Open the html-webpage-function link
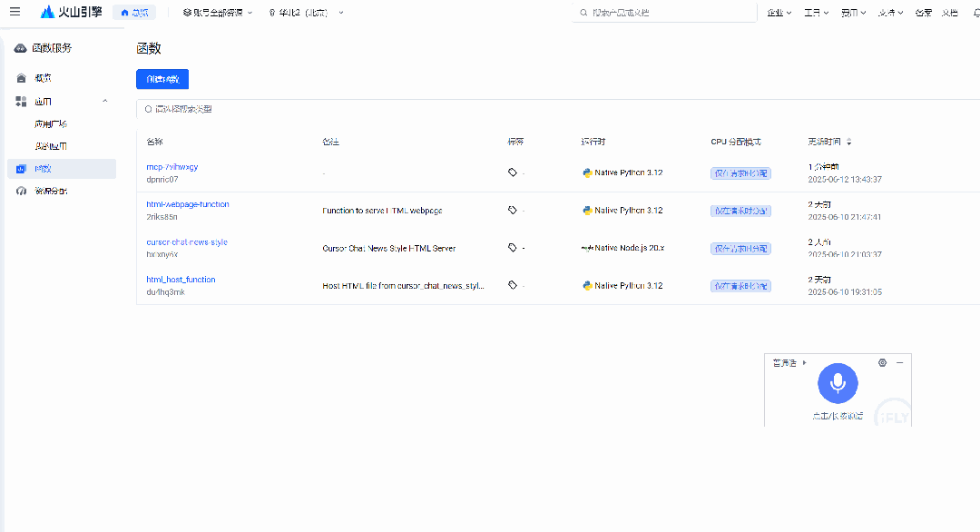 coord(188,204)
